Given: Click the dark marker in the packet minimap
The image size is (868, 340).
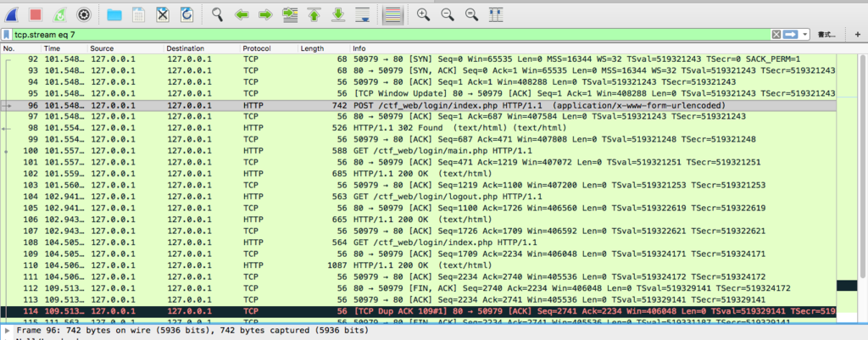Looking at the screenshot, I should 847,286.
